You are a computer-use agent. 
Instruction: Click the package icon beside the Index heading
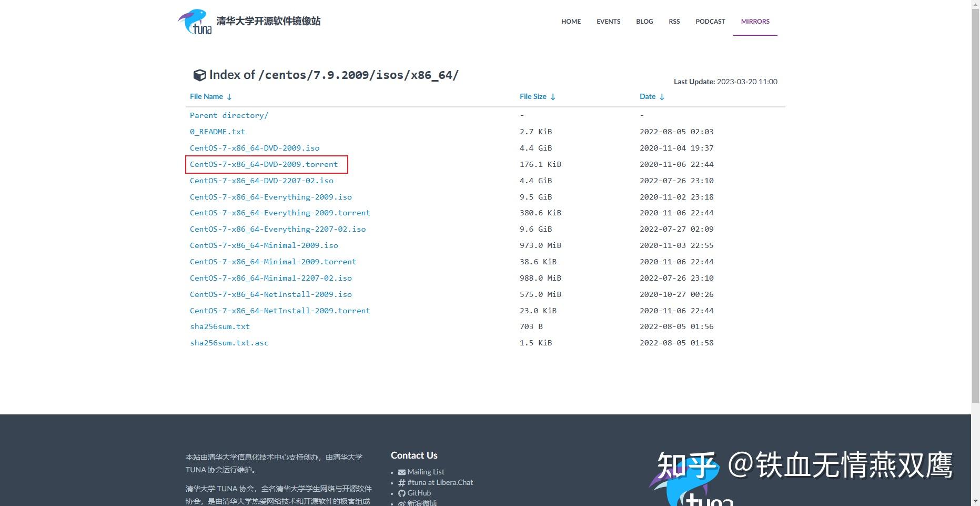click(200, 75)
